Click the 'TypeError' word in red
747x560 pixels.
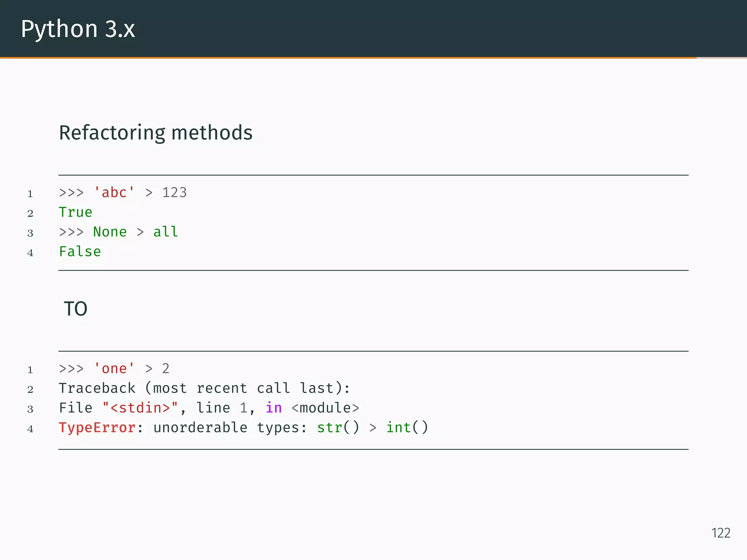click(97, 428)
